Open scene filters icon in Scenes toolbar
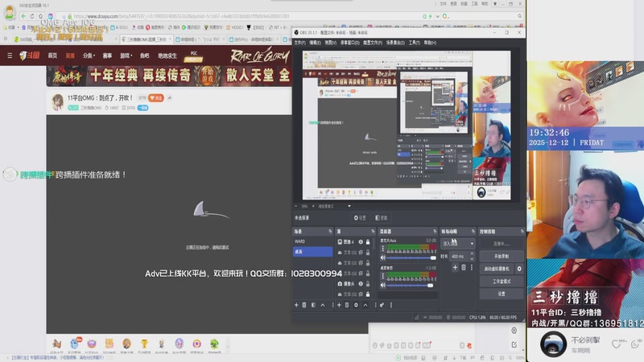 click(313, 305)
